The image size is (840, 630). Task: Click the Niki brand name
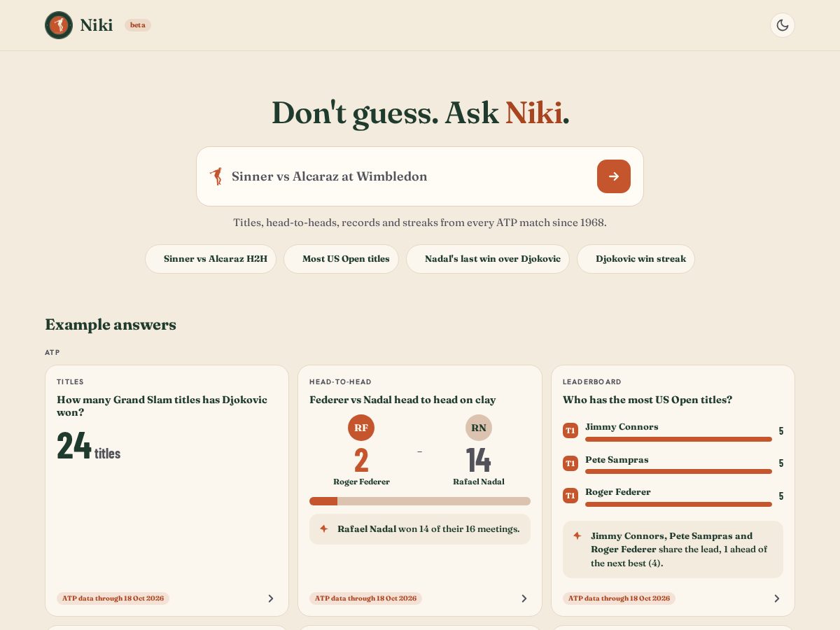97,25
